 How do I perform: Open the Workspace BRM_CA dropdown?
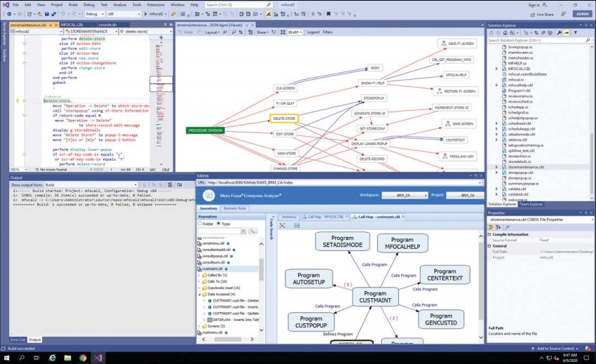405,195
